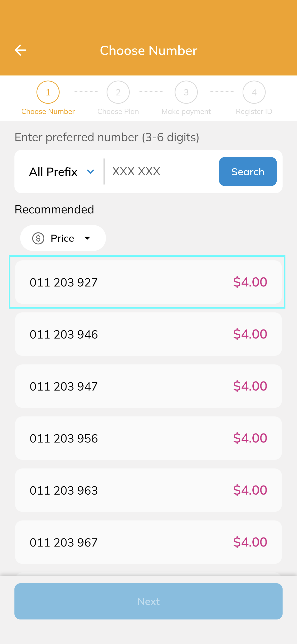
Task: Choose number 011 203 963
Action: tap(148, 490)
